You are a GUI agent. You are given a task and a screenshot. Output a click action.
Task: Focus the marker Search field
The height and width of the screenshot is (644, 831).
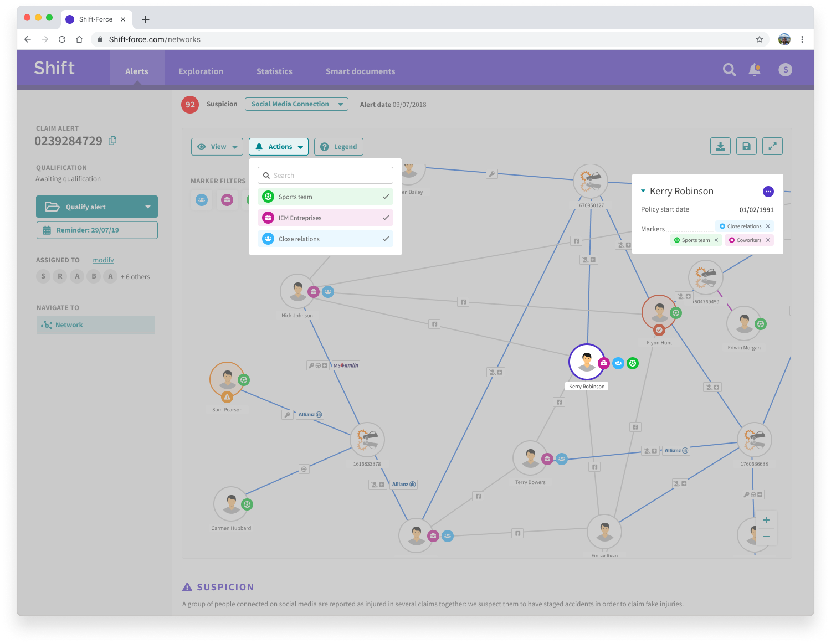click(x=325, y=176)
